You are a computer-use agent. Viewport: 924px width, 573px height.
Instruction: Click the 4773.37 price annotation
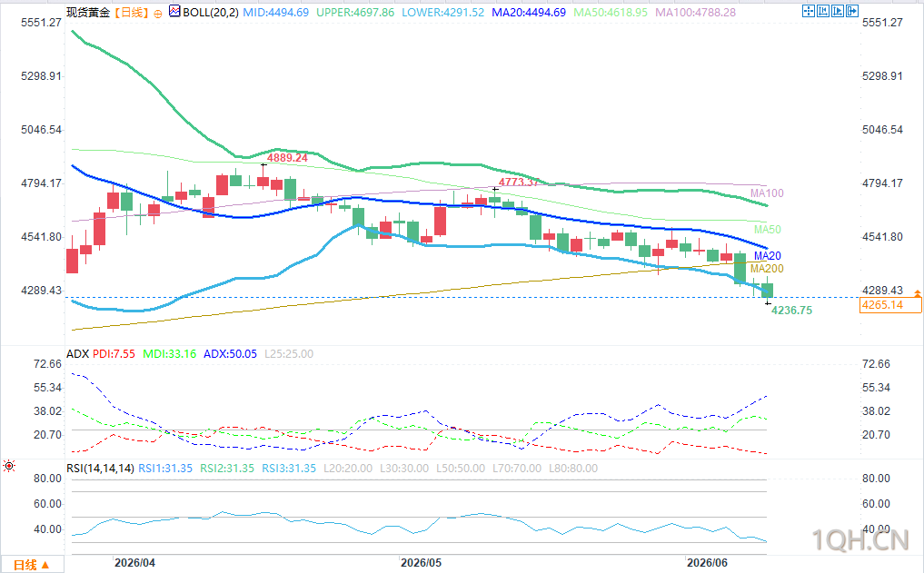(519, 182)
